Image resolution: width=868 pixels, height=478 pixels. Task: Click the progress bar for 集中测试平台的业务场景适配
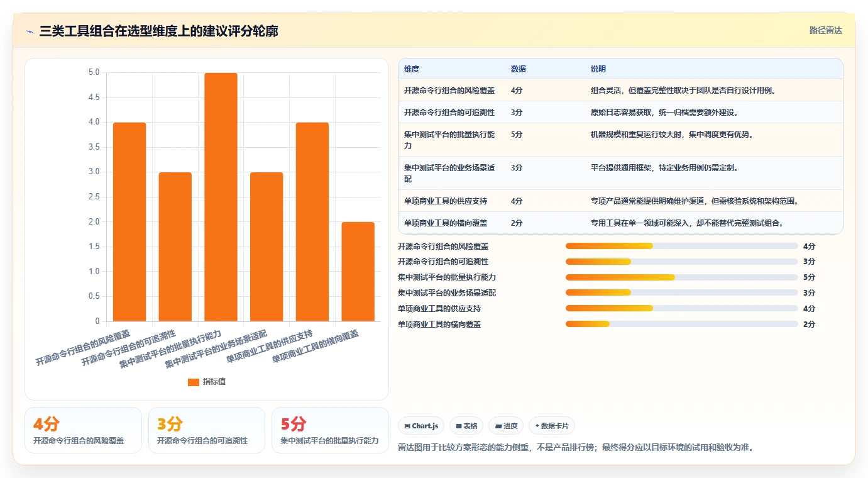682,292
